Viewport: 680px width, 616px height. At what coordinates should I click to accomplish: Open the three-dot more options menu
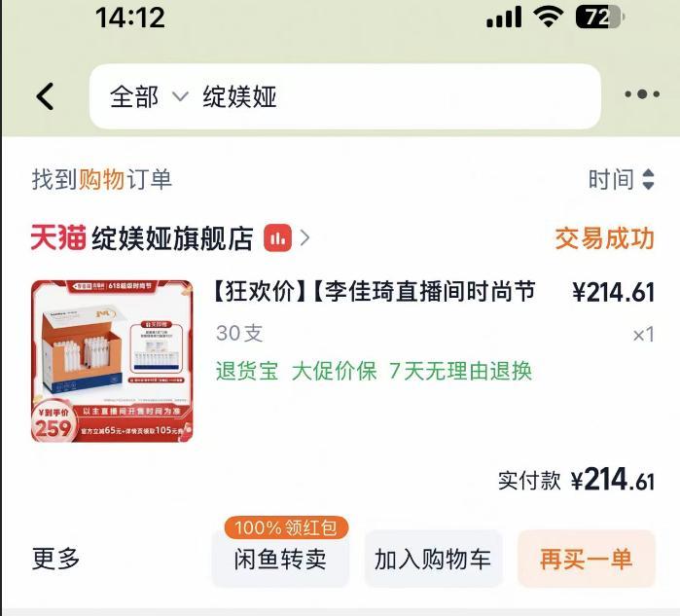click(642, 93)
